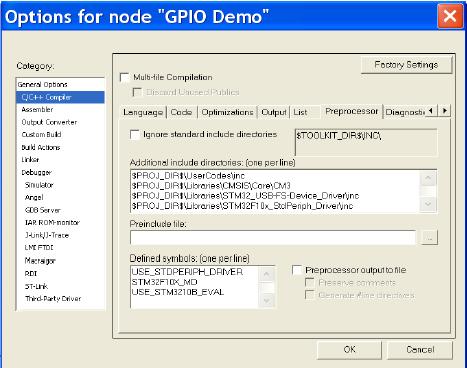Enable Preprocessor output to file

(x=297, y=270)
